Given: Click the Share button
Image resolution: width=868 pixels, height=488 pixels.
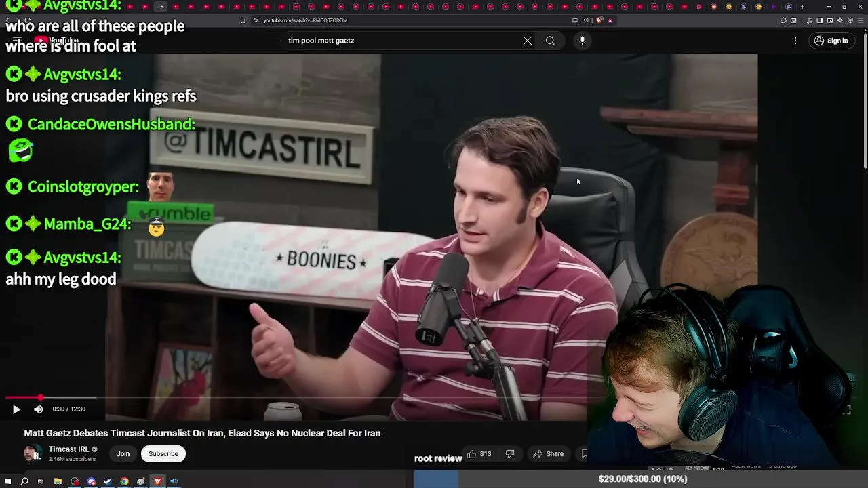Looking at the screenshot, I should [x=548, y=454].
